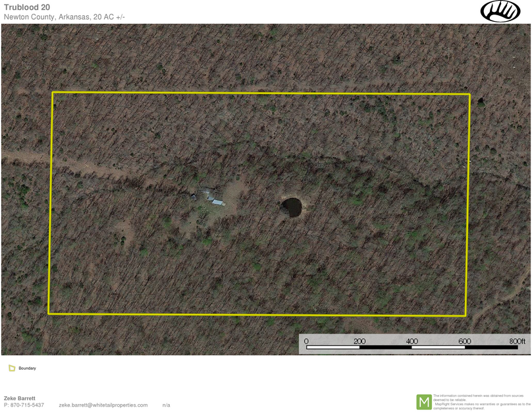Click the n/a text beside the email
532x412 pixels.
point(166,405)
